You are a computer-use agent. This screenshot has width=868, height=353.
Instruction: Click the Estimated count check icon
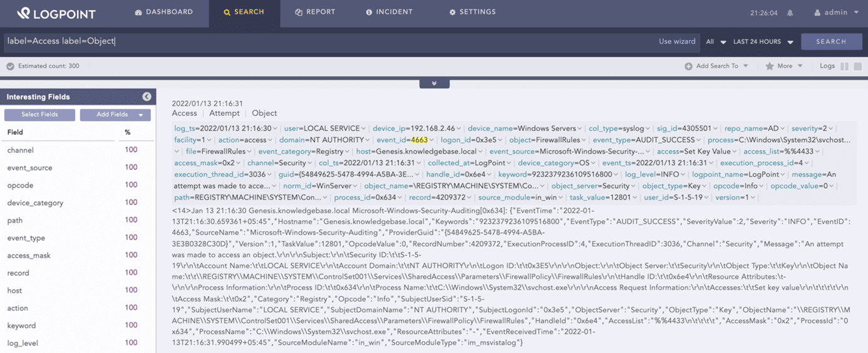coord(10,66)
